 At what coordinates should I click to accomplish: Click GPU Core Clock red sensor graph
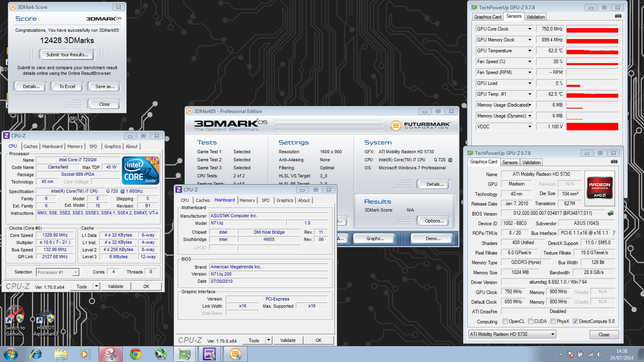pos(592,29)
